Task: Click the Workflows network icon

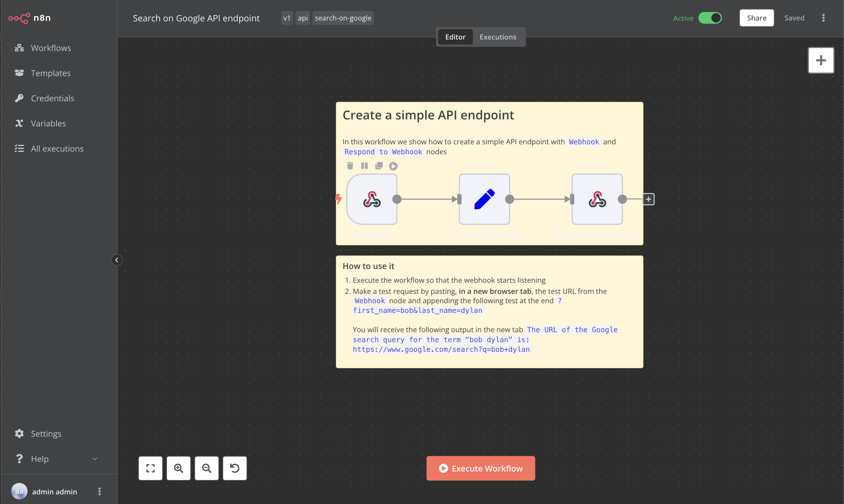Action: tap(19, 48)
